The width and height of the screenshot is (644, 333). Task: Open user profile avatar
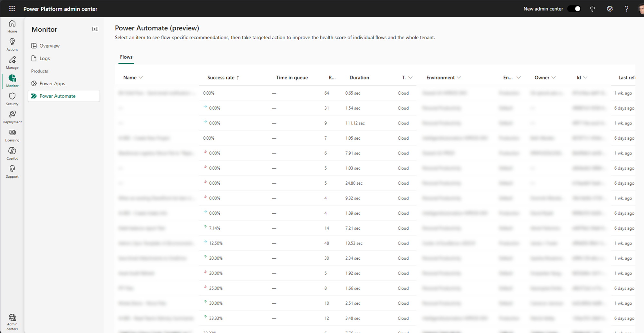641,9
